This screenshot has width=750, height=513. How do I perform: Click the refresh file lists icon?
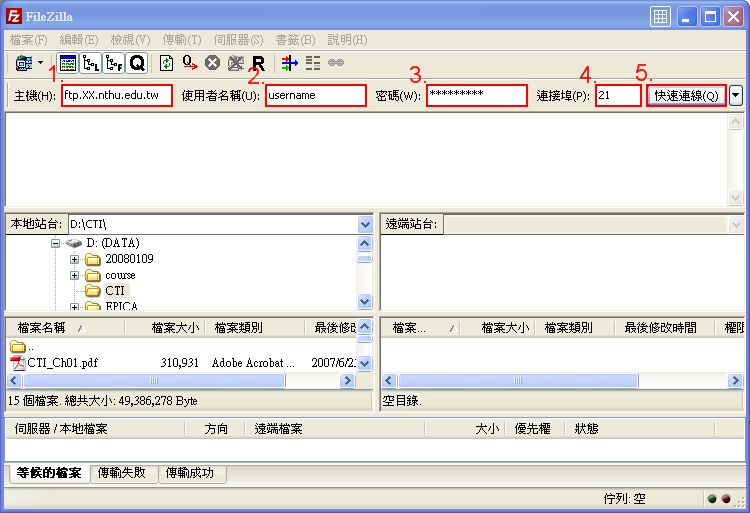tap(166, 63)
